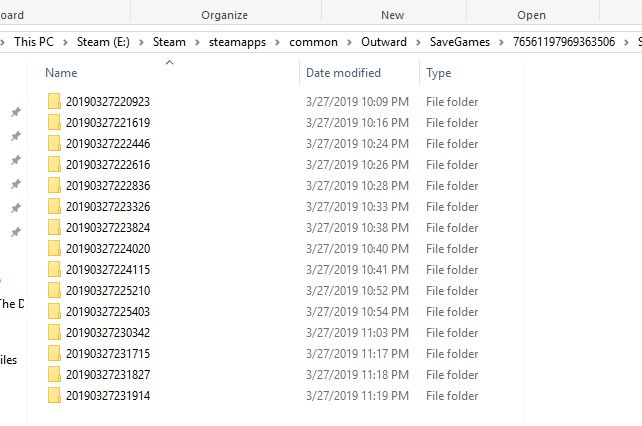Click the folder icon of 20190327231914
This screenshot has width=642, height=426.
coord(54,395)
